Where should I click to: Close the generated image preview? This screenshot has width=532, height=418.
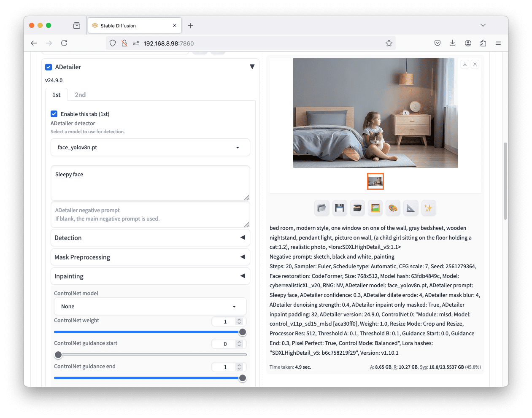pos(475,64)
